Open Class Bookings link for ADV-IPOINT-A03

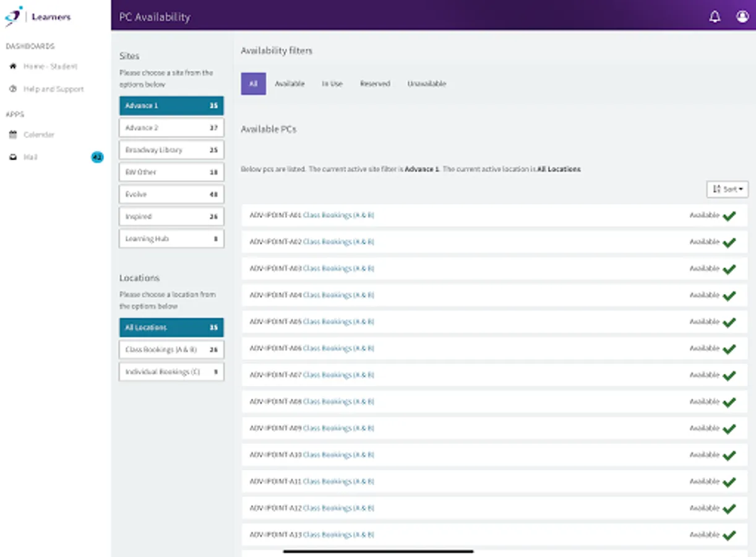pos(338,269)
